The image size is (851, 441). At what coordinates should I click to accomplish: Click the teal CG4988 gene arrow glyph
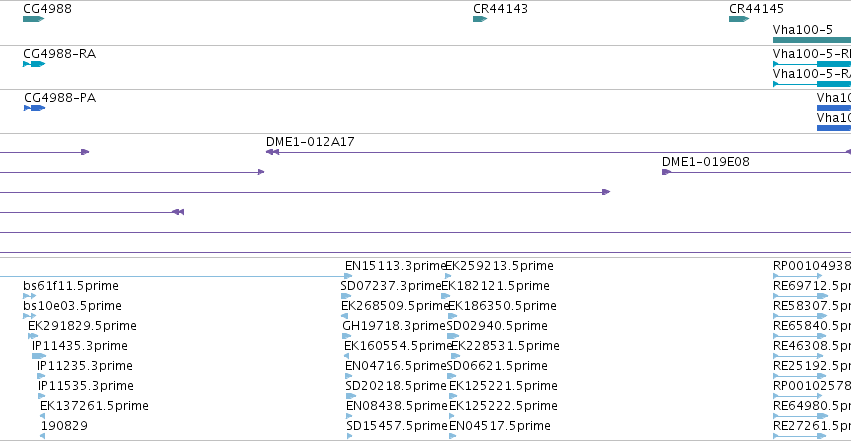pyautogui.click(x=33, y=19)
